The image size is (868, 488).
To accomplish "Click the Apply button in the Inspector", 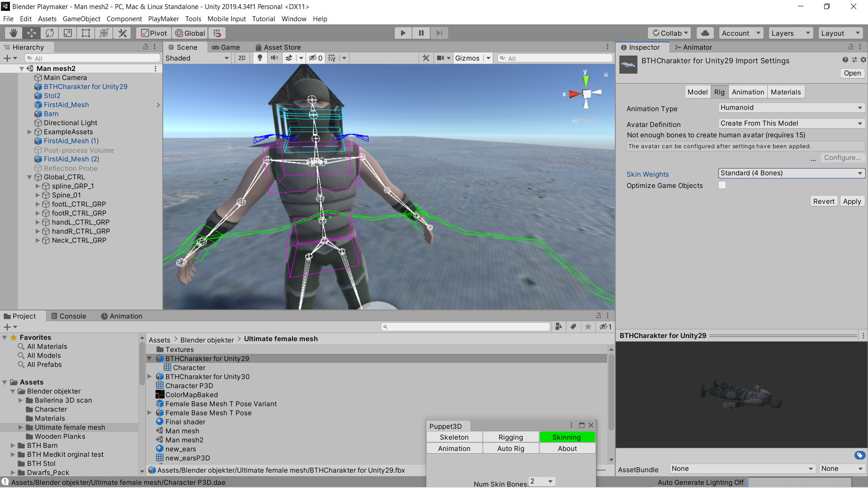I will click(x=852, y=201).
